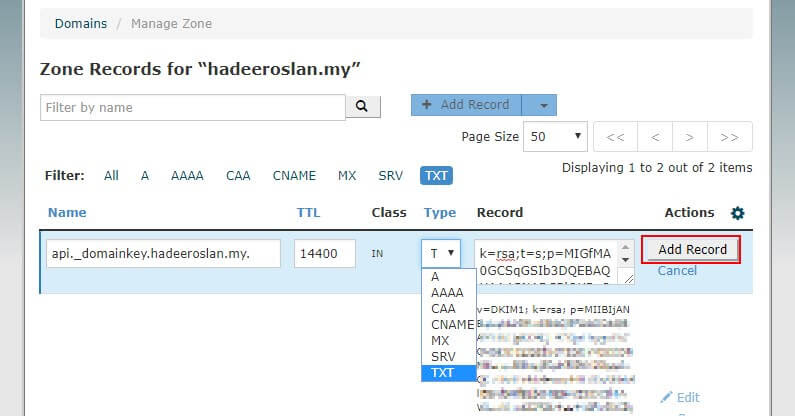The height and width of the screenshot is (416, 795).
Task: Click the blue Add Record button
Action: click(x=466, y=105)
